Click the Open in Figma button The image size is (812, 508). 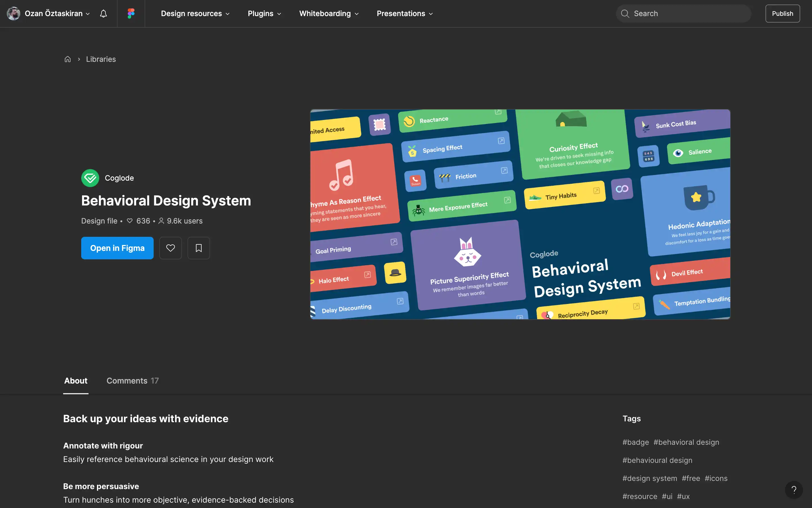118,248
